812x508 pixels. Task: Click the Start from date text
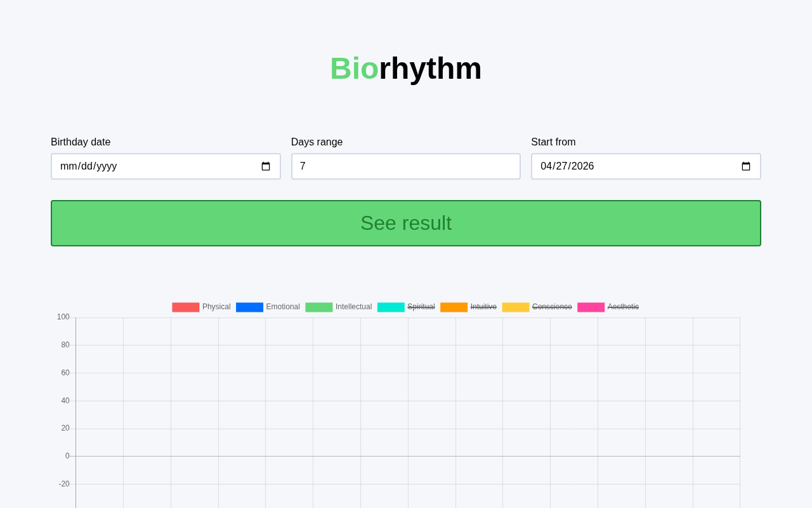567,166
